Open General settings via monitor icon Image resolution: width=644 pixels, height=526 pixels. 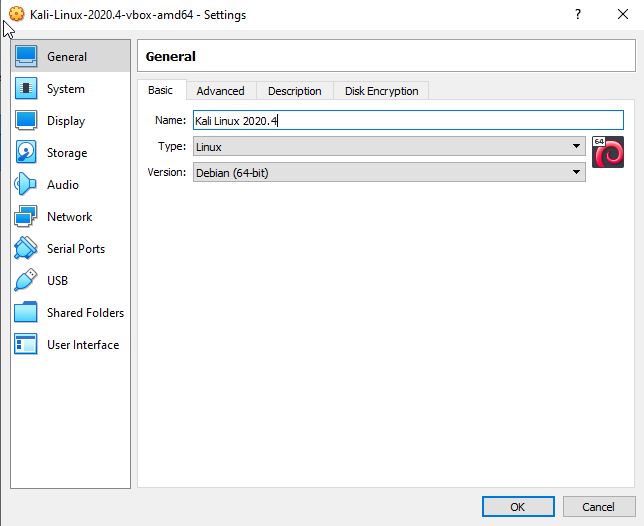pyautogui.click(x=26, y=56)
